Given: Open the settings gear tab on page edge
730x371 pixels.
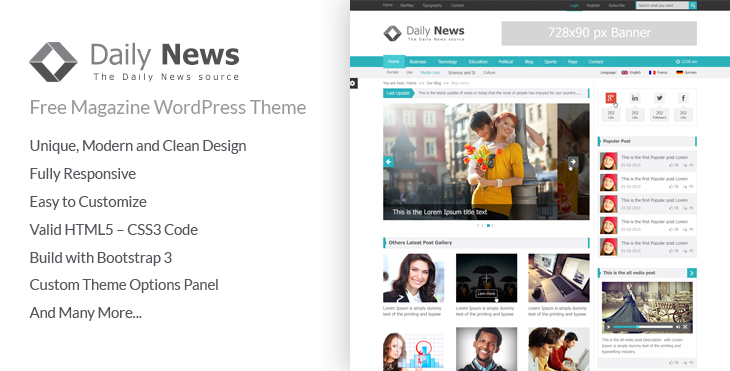Looking at the screenshot, I should pos(353,83).
